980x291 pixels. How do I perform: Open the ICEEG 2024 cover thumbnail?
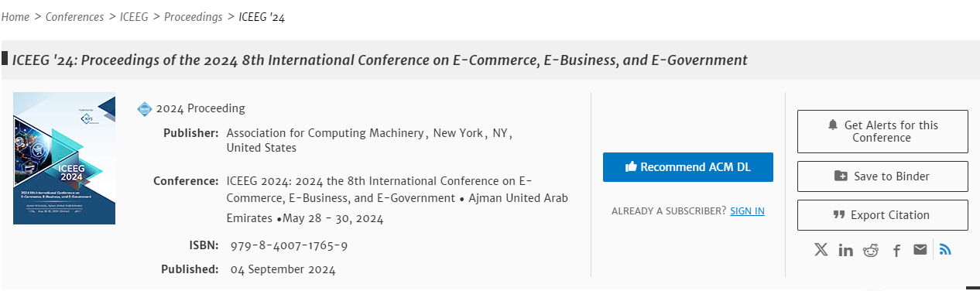click(x=64, y=159)
